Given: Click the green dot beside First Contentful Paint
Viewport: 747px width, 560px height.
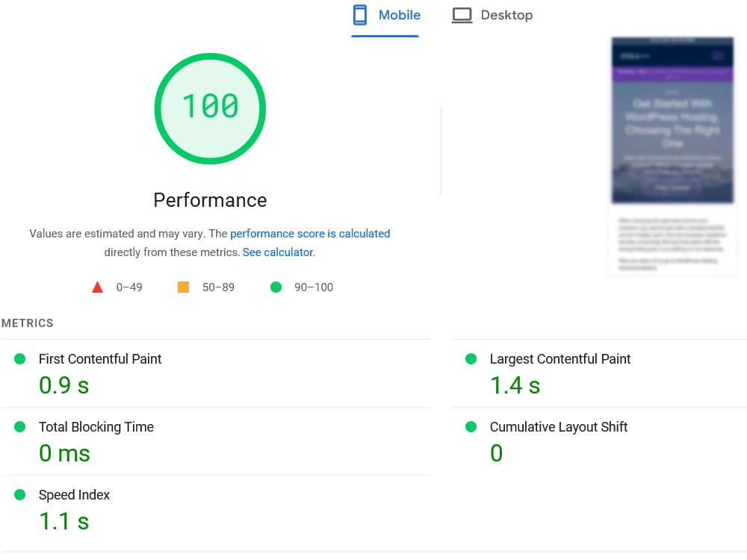Looking at the screenshot, I should [19, 358].
